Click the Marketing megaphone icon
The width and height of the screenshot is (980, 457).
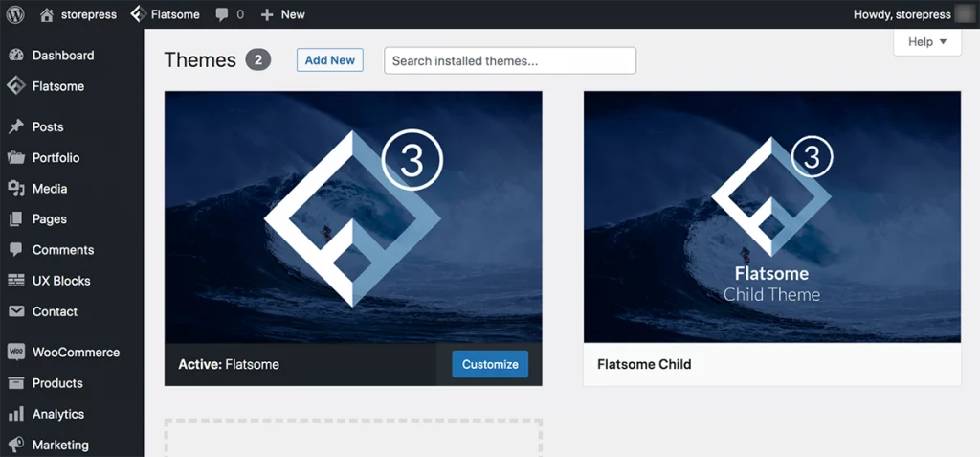click(x=15, y=445)
